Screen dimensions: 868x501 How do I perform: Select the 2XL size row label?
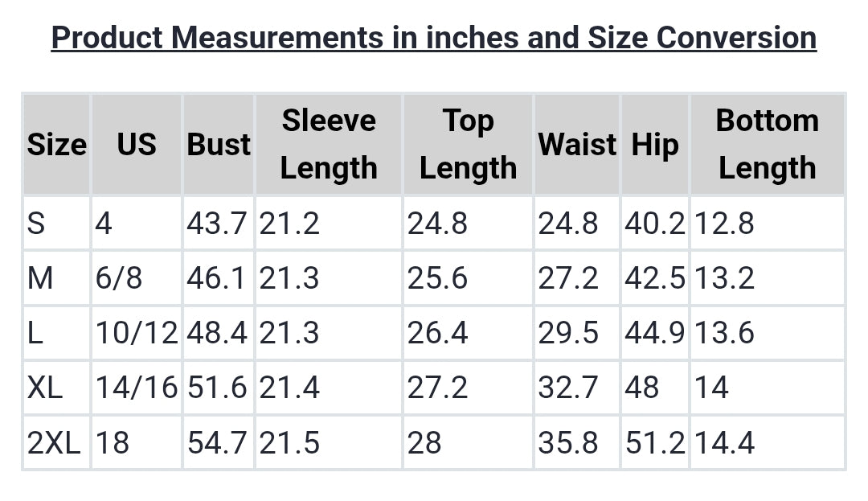54,442
